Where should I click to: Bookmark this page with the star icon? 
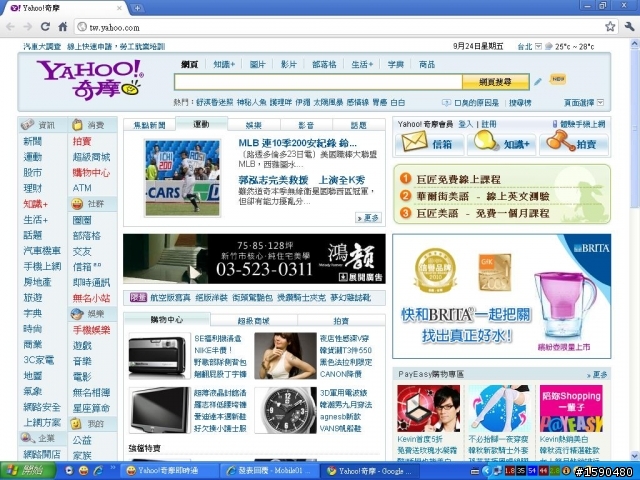pos(610,27)
